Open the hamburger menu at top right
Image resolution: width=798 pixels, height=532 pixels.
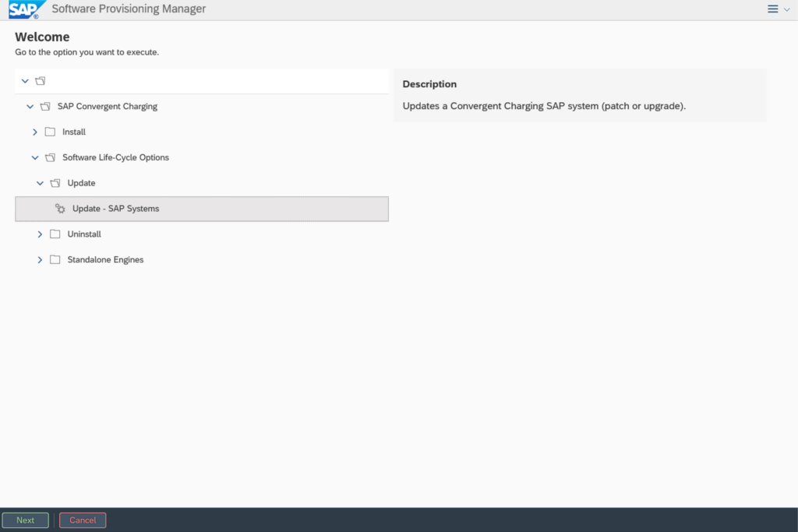(772, 9)
